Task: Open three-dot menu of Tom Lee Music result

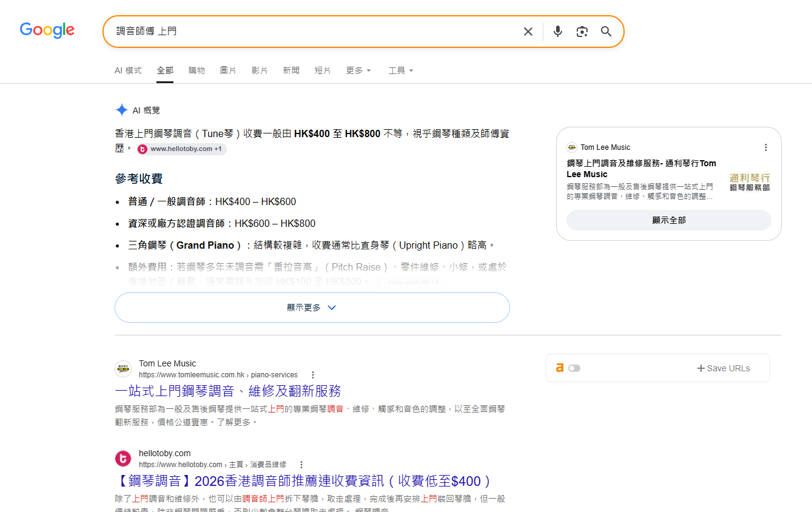Action: [x=313, y=375]
